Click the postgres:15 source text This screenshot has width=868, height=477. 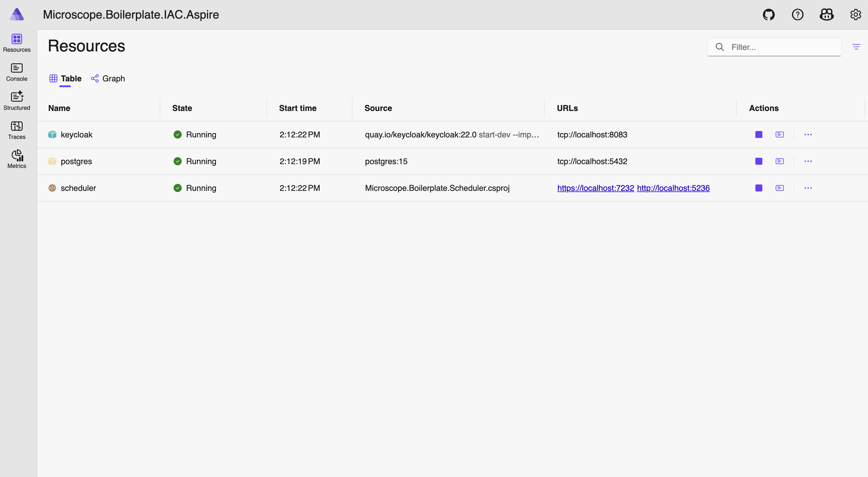[386, 161]
